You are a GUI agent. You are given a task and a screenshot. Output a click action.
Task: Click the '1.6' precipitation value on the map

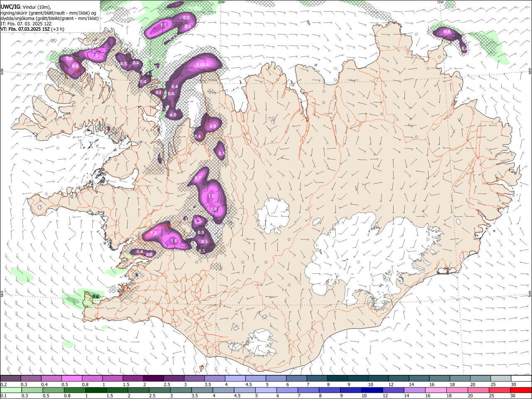coord(174,241)
